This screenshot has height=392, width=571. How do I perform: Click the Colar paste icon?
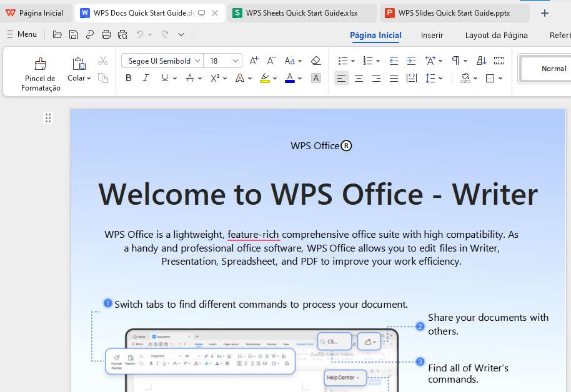point(79,63)
